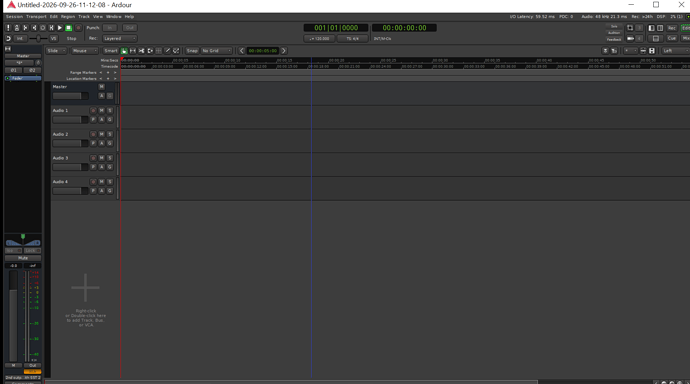Click the Audio 1 track fader

point(70,120)
